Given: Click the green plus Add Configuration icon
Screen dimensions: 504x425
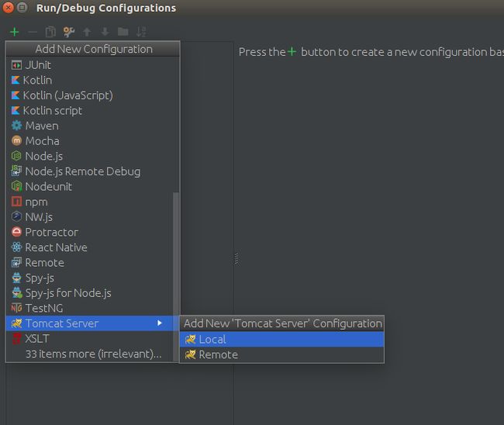Looking at the screenshot, I should click(x=15, y=32).
